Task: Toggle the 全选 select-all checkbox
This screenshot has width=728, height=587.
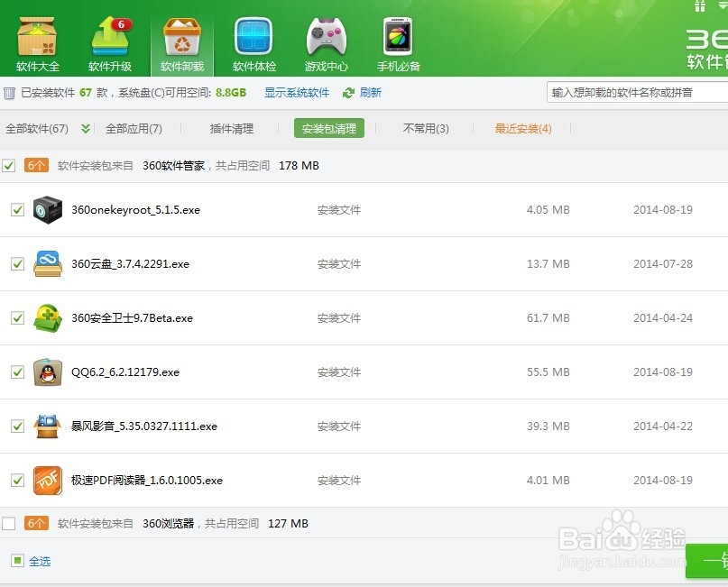Action: point(17,561)
